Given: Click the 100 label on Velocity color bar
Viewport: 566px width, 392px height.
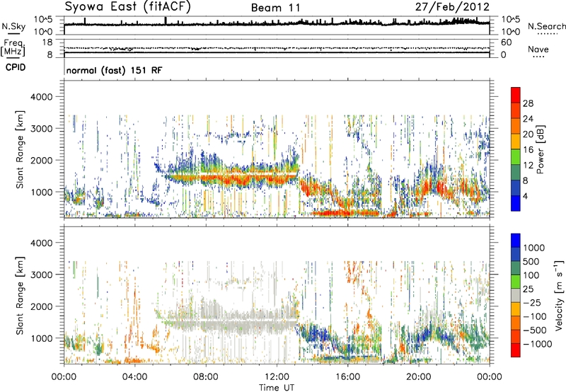Looking at the screenshot, I should point(531,275).
